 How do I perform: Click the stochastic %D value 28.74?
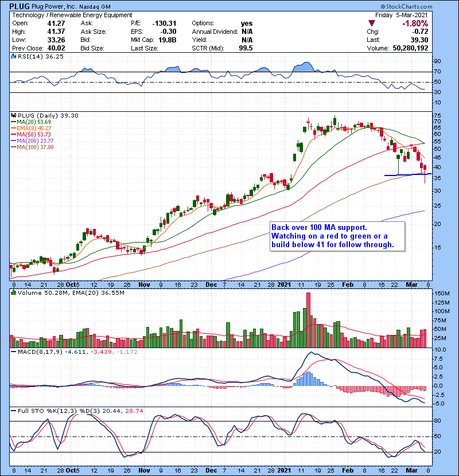coord(134,411)
